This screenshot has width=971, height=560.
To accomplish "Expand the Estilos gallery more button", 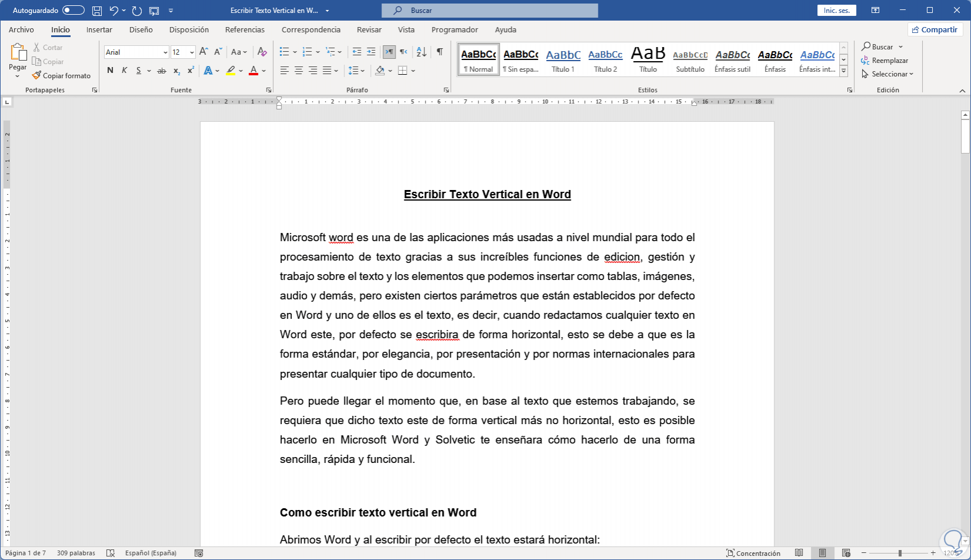I will 843,71.
